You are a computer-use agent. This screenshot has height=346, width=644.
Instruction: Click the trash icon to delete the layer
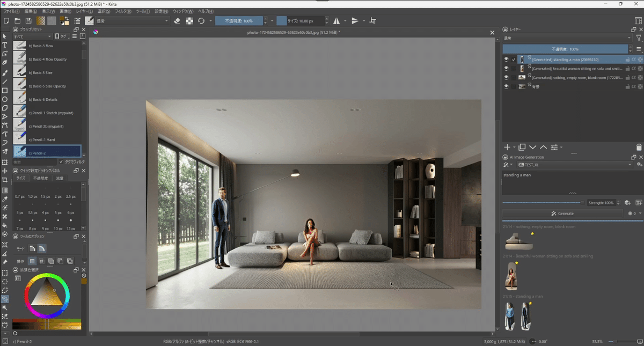pyautogui.click(x=638, y=147)
